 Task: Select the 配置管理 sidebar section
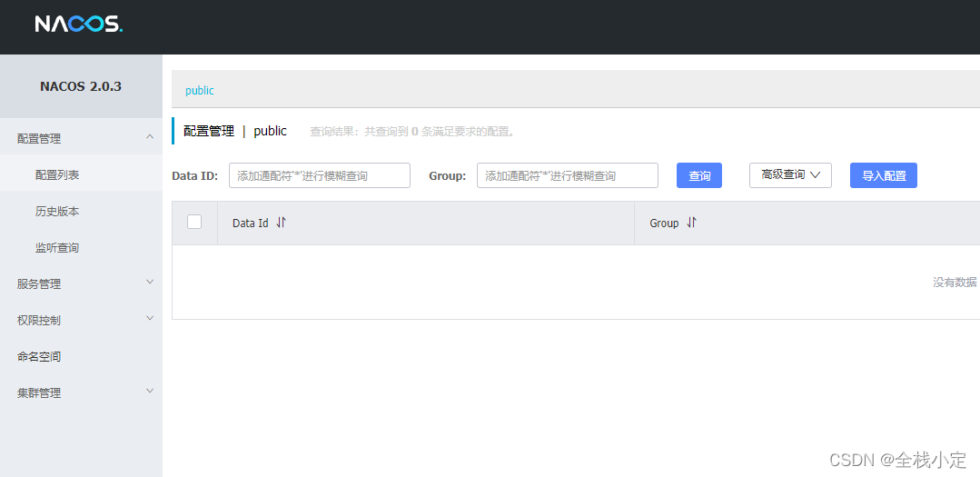tap(81, 139)
